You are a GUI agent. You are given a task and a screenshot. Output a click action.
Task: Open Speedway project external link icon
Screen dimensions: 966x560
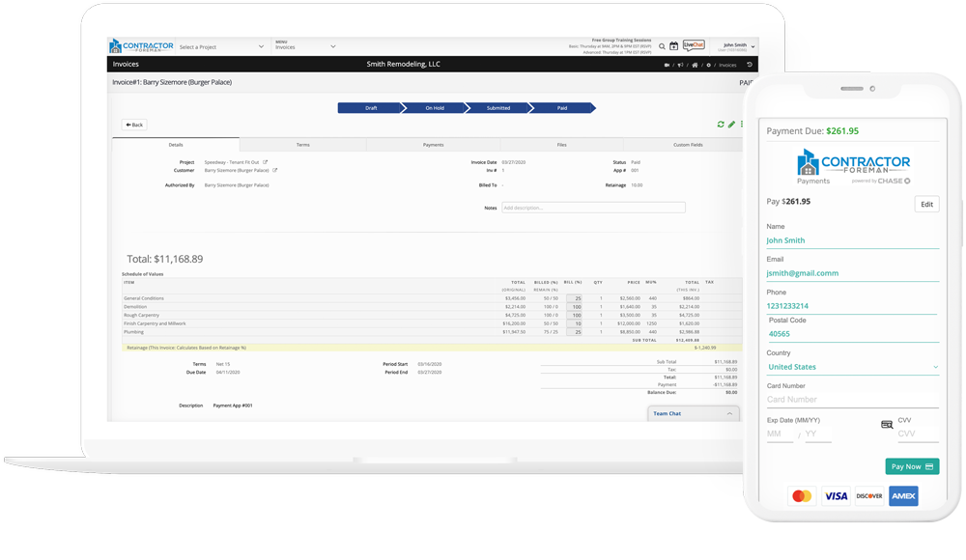tap(266, 162)
